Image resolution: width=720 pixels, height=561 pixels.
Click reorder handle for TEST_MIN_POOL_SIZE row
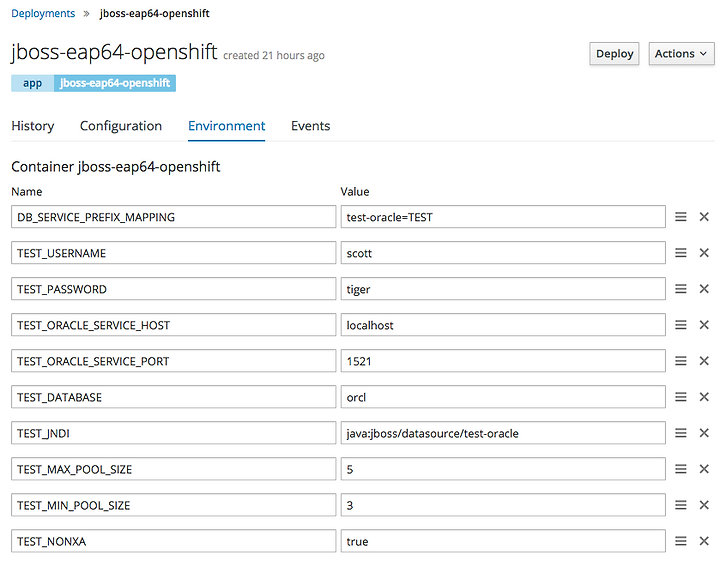click(x=681, y=505)
